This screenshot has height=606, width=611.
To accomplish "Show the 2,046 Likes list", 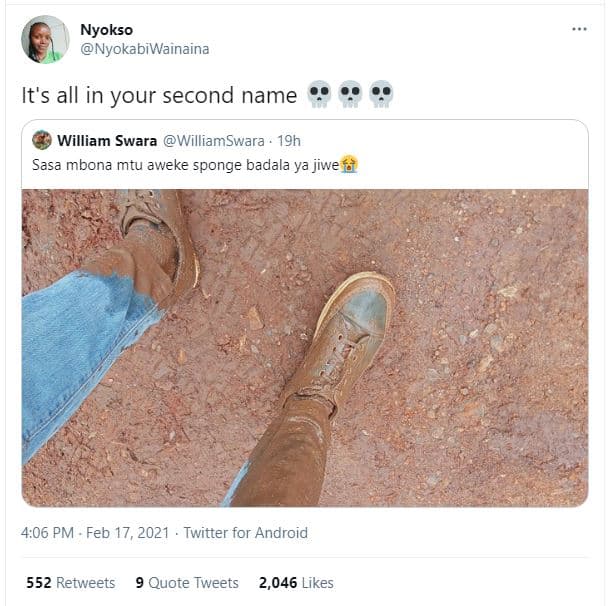I will [296, 582].
